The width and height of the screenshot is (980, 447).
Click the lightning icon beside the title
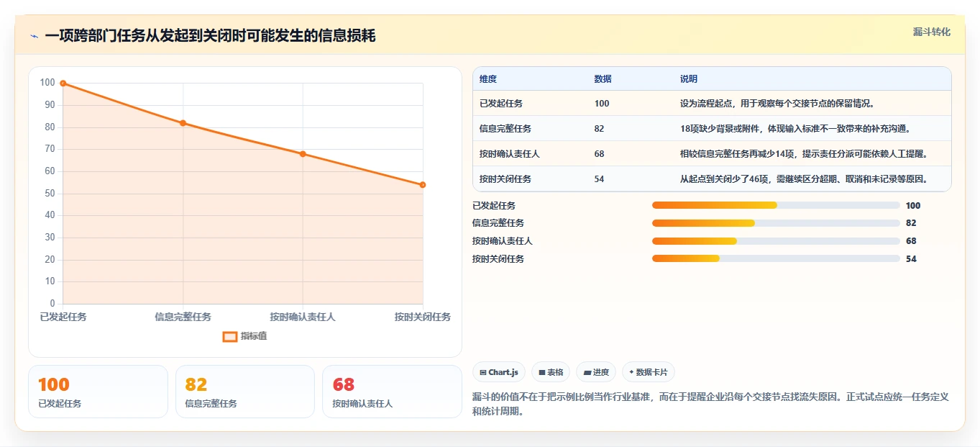pyautogui.click(x=34, y=36)
